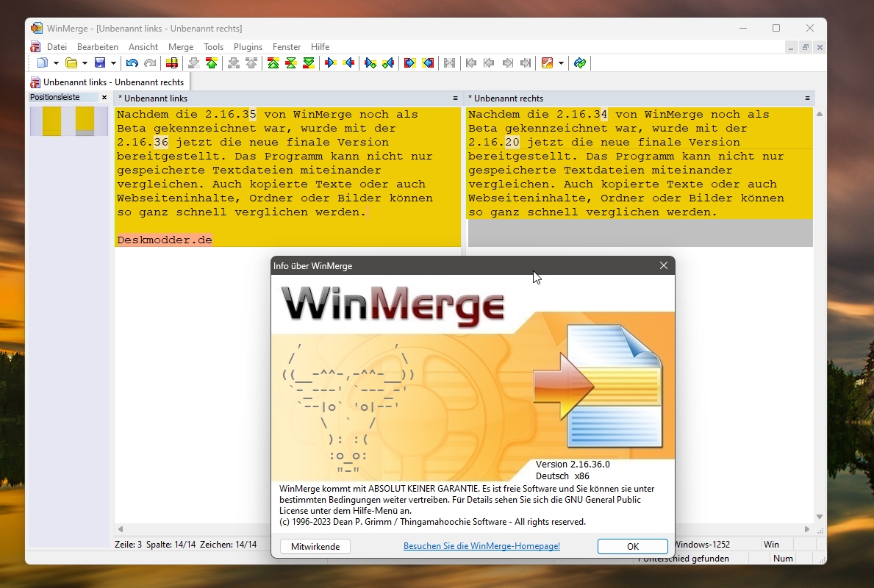Click Copy to Right (blue right arrow)
874x588 pixels.
point(331,63)
